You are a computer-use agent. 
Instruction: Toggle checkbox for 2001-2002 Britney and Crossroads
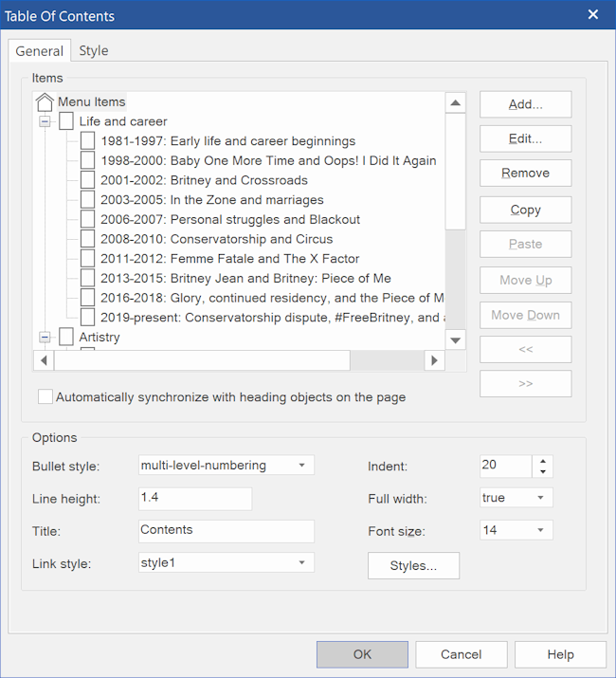(x=88, y=180)
